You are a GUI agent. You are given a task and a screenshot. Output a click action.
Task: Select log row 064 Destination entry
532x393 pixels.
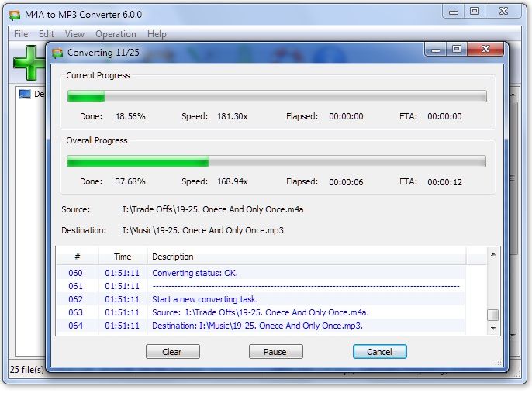pyautogui.click(x=261, y=326)
